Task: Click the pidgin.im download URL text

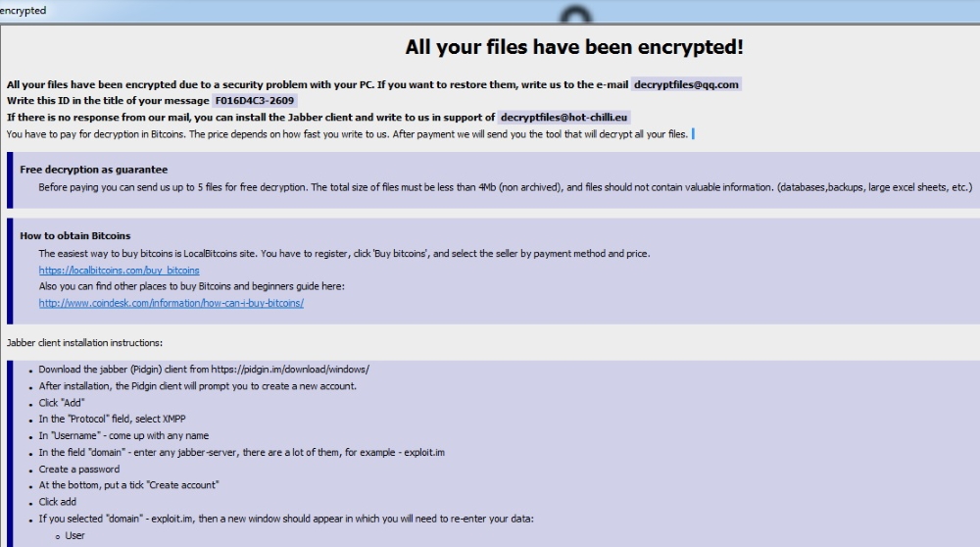Action: 290,370
